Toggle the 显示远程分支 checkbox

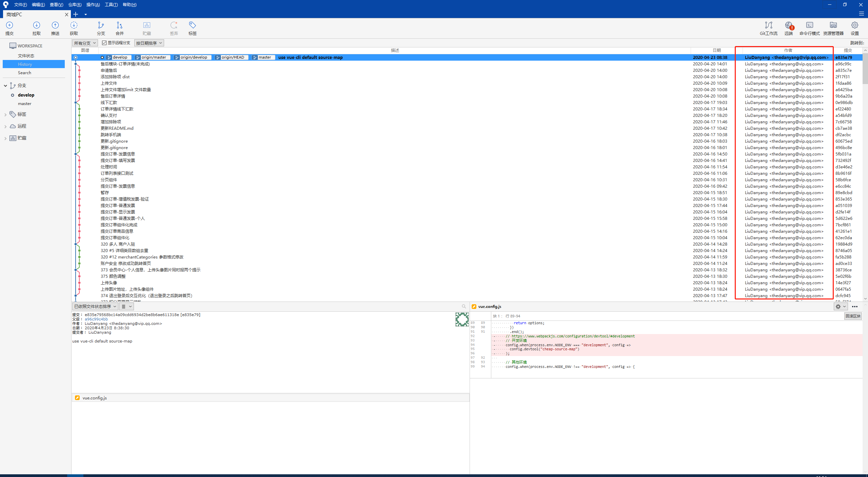[104, 43]
